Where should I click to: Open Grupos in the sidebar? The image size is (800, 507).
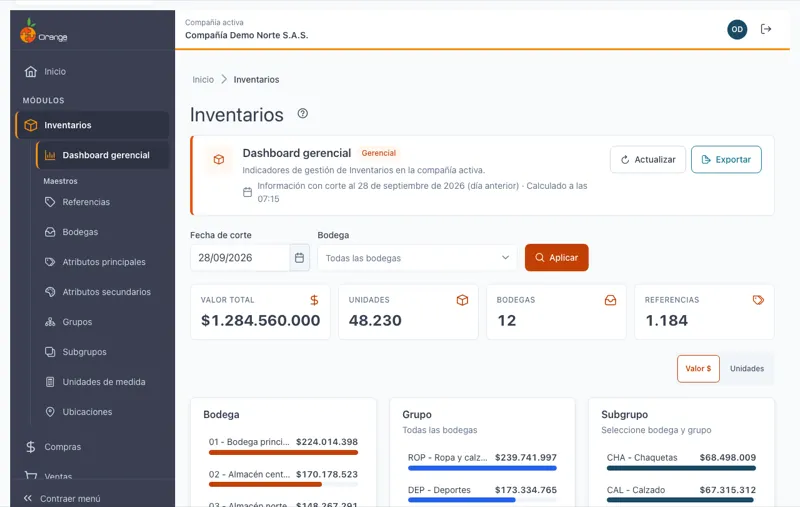tap(102, 322)
